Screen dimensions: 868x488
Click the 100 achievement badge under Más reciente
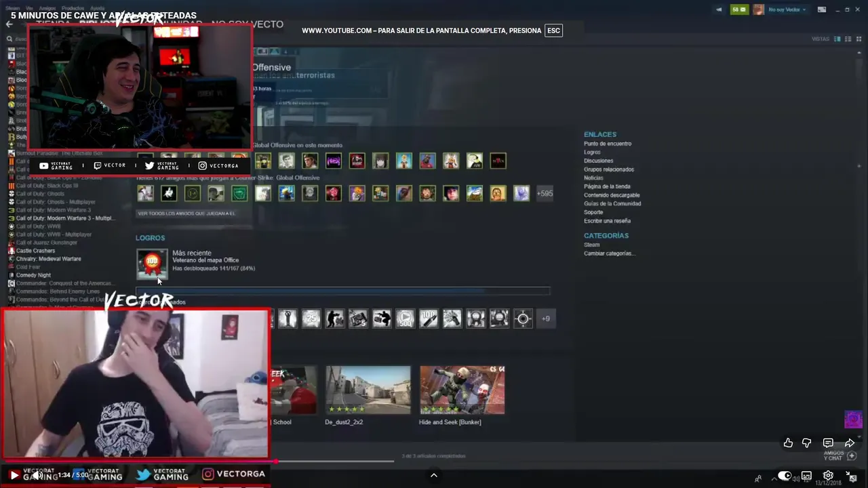(152, 264)
